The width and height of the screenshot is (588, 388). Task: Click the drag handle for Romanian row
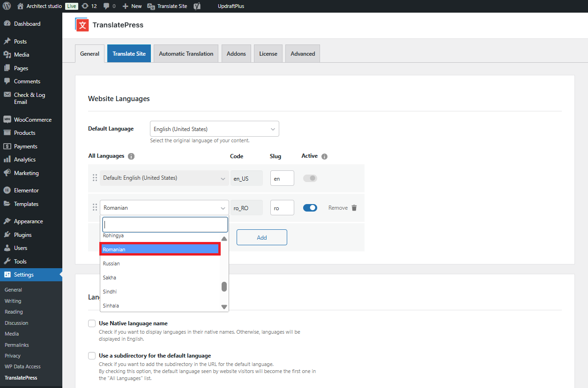pos(95,208)
